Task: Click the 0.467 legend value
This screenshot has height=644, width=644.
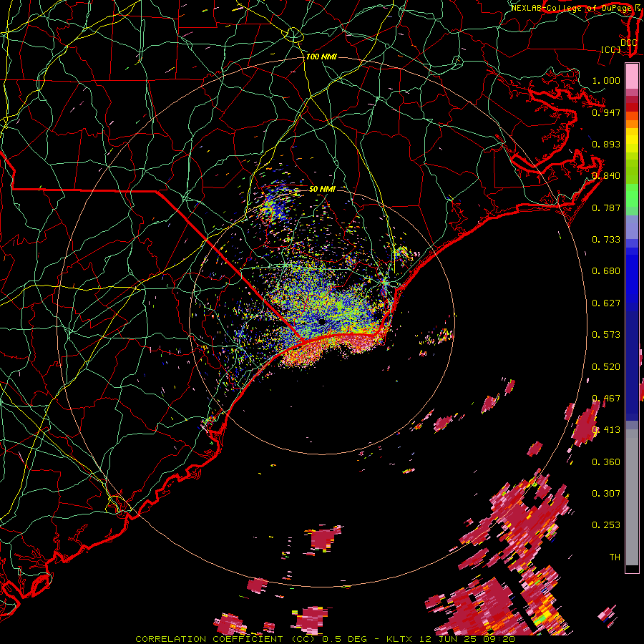Action: tap(606, 399)
